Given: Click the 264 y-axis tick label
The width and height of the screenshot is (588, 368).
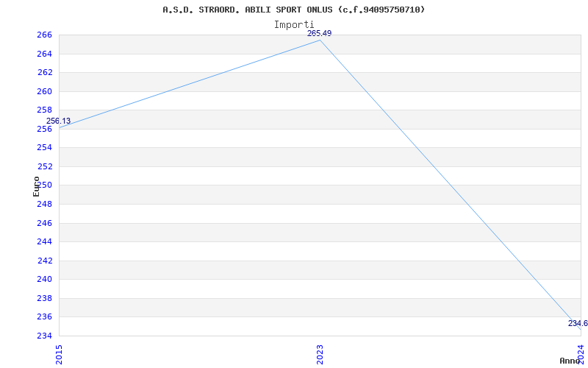Looking at the screenshot, I should point(44,54).
